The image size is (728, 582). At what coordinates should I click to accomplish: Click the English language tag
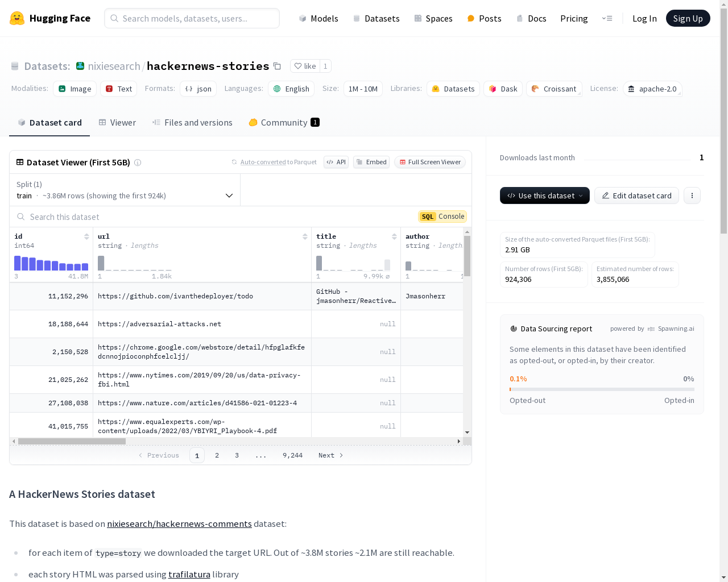click(291, 89)
